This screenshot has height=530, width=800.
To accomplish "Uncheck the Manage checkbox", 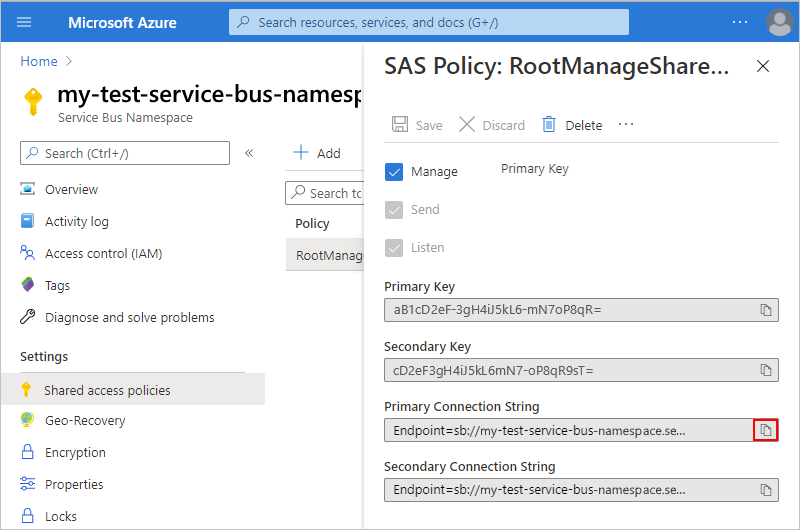I will pos(394,172).
